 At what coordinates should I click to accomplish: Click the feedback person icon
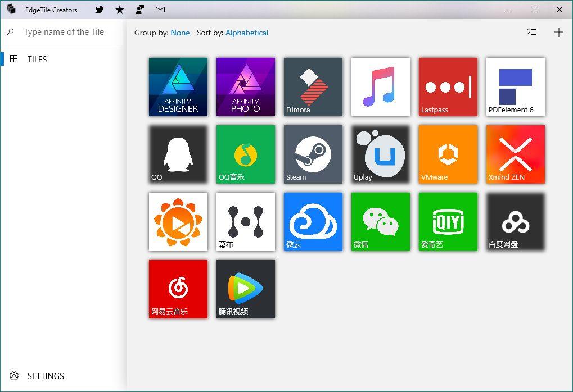pyautogui.click(x=140, y=10)
